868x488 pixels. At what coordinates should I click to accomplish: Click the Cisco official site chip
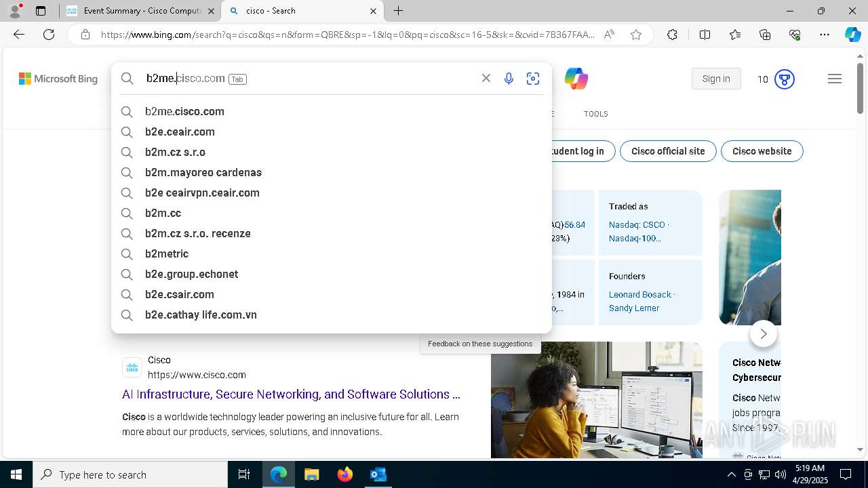click(668, 151)
